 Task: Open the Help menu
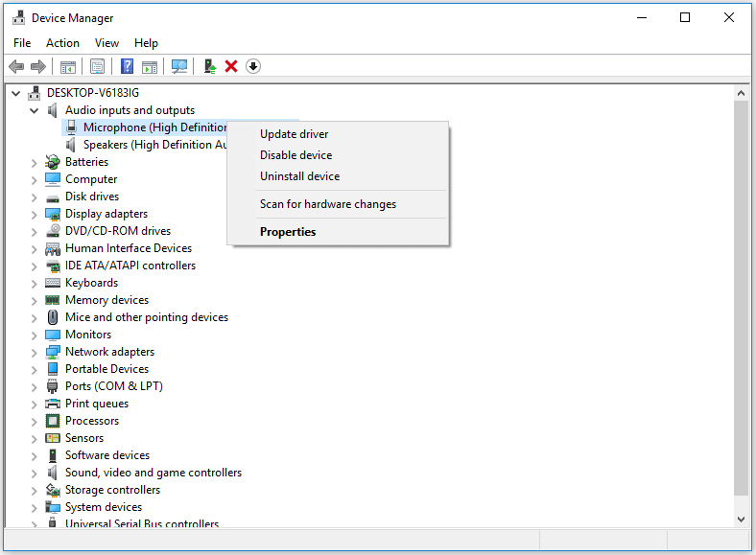(x=146, y=43)
